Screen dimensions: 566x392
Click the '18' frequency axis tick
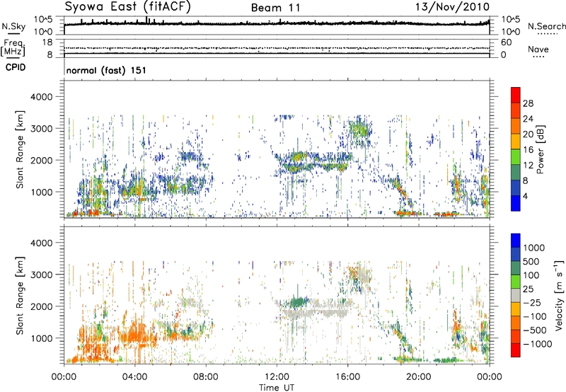pos(47,42)
